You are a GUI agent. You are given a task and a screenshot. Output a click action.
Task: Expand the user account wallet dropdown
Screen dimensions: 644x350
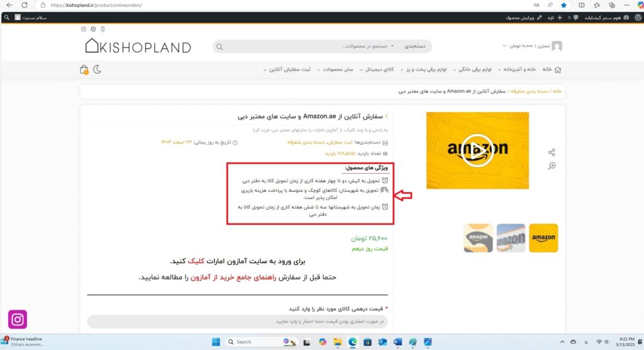tap(505, 46)
